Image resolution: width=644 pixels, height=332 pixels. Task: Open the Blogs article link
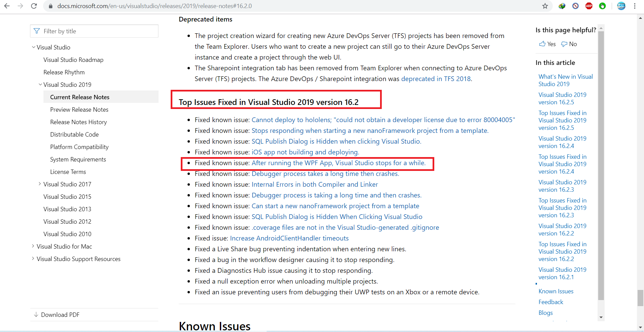(545, 313)
